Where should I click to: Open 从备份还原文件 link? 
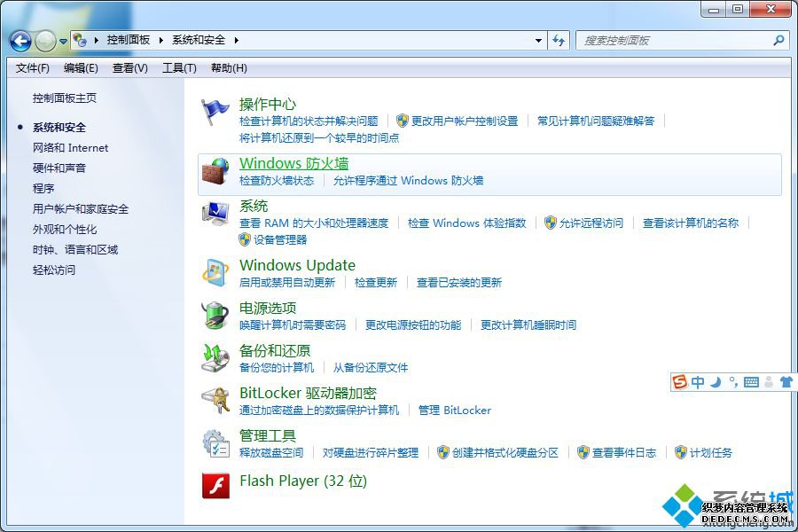[370, 368]
